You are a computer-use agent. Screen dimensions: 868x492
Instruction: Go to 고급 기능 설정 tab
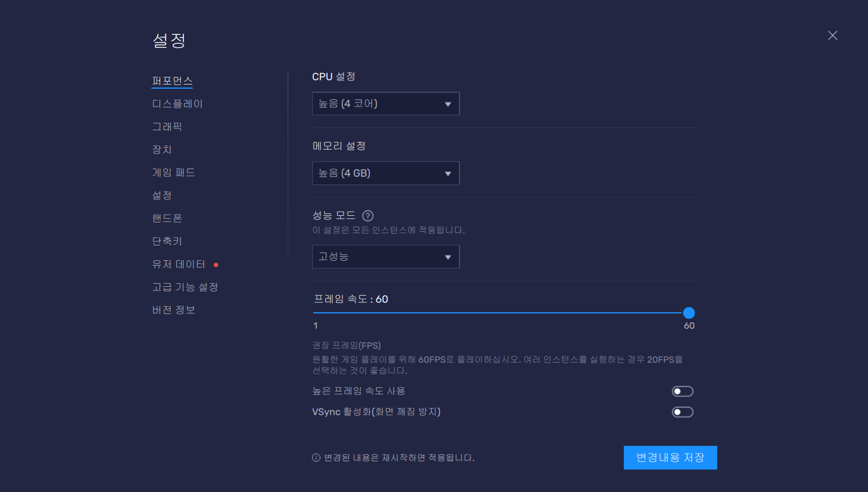click(185, 287)
